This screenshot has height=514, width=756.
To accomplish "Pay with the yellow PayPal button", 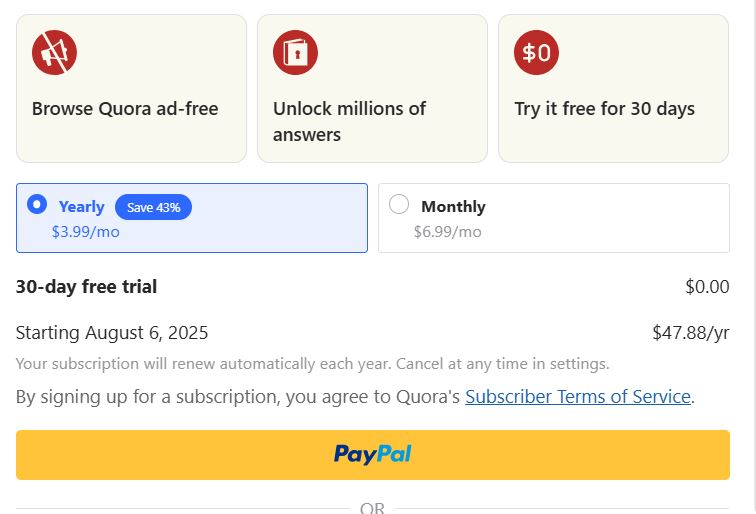I will (x=372, y=455).
